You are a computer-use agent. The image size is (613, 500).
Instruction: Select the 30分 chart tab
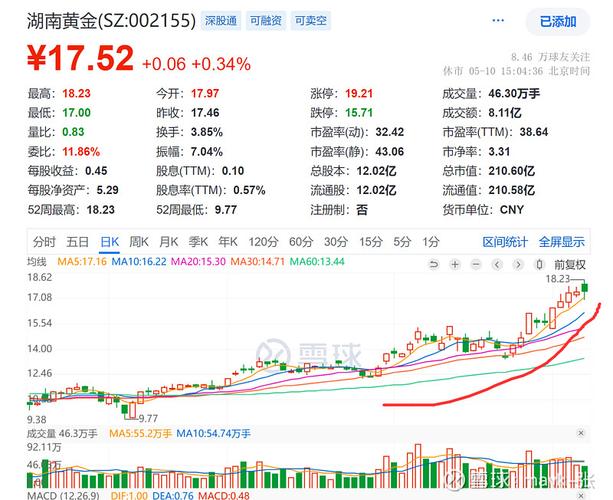tap(336, 242)
